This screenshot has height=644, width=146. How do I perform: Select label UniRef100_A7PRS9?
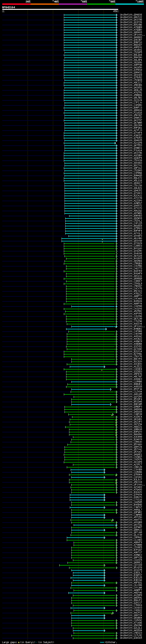point(131,70)
